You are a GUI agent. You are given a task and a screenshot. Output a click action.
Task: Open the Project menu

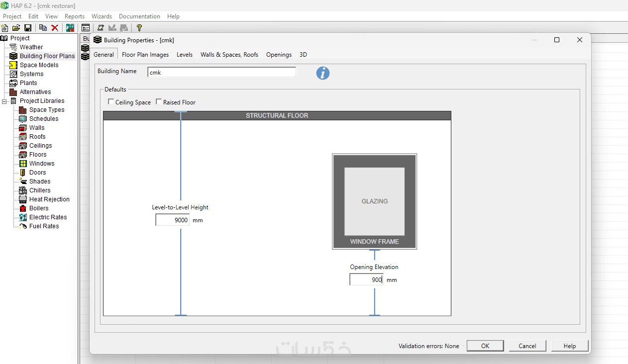coord(12,16)
